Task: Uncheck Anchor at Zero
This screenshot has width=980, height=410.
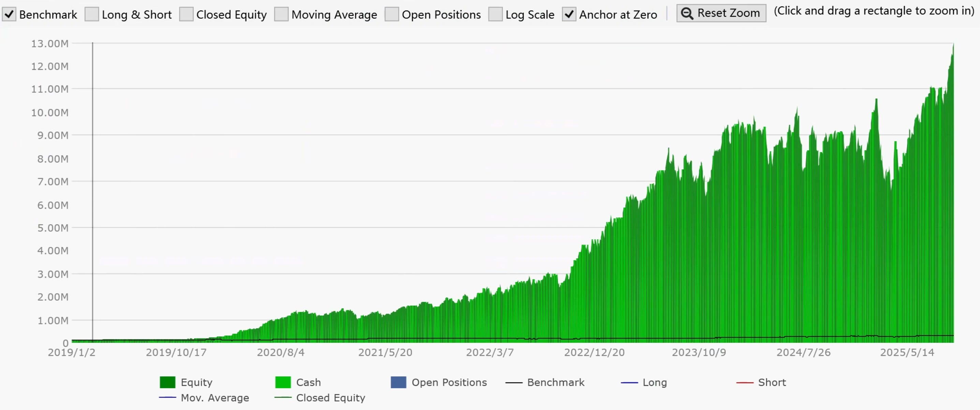Action: pyautogui.click(x=569, y=14)
